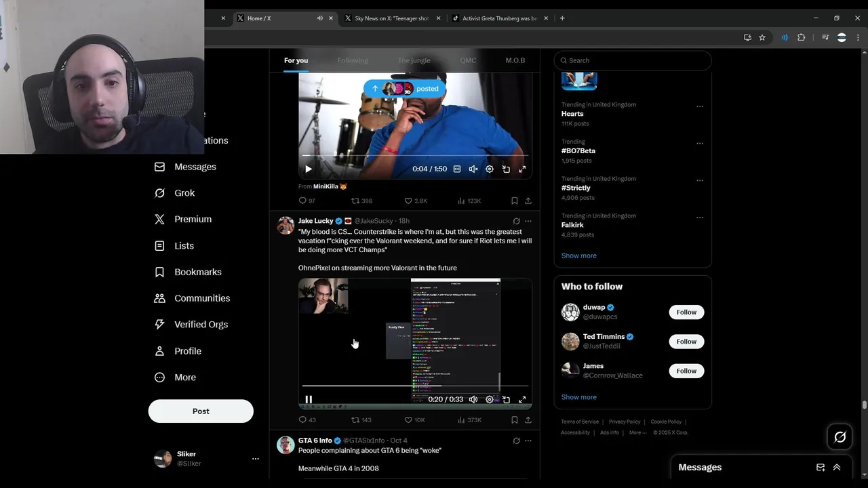Viewport: 868px width, 488px height.
Task: Open Messages in the left sidebar
Action: pyautogui.click(x=186, y=167)
